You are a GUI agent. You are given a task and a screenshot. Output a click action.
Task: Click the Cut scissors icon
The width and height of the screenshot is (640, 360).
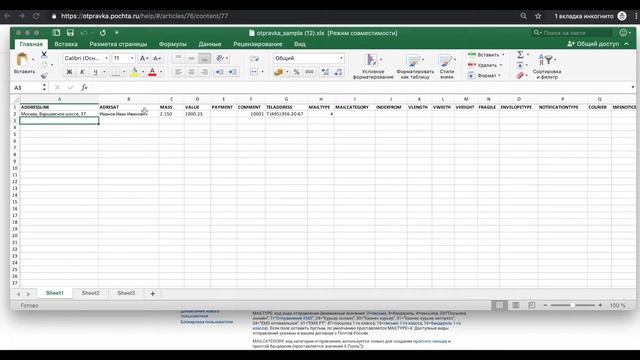click(x=44, y=54)
